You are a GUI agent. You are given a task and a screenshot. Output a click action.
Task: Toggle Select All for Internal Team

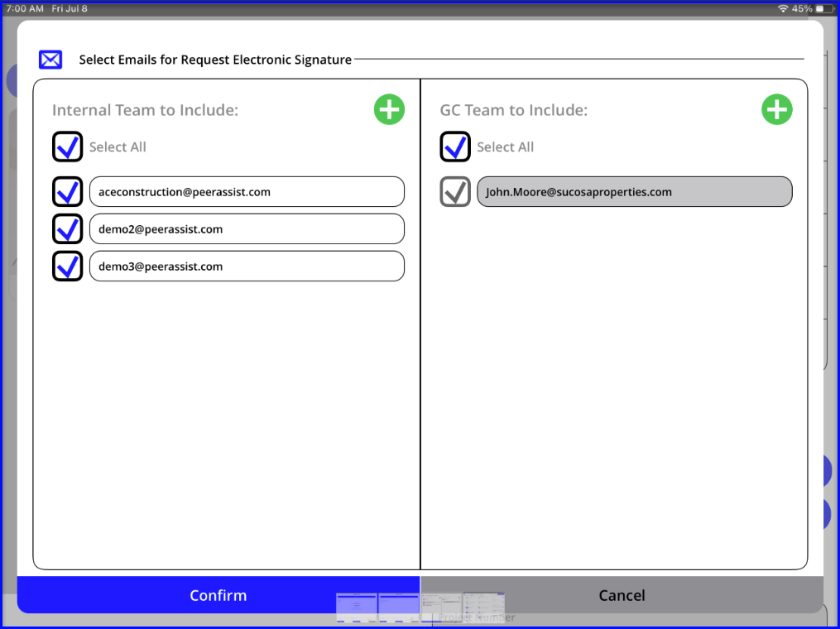68,146
